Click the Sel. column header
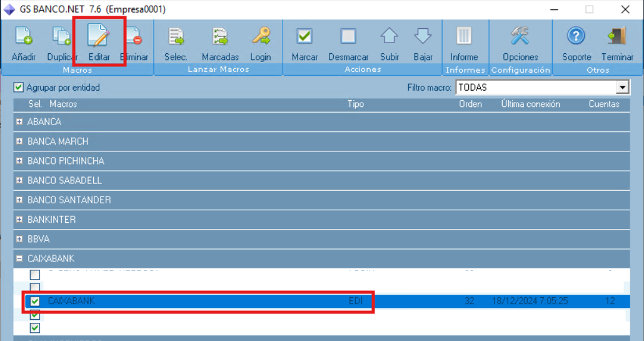The width and height of the screenshot is (644, 341). (35, 104)
